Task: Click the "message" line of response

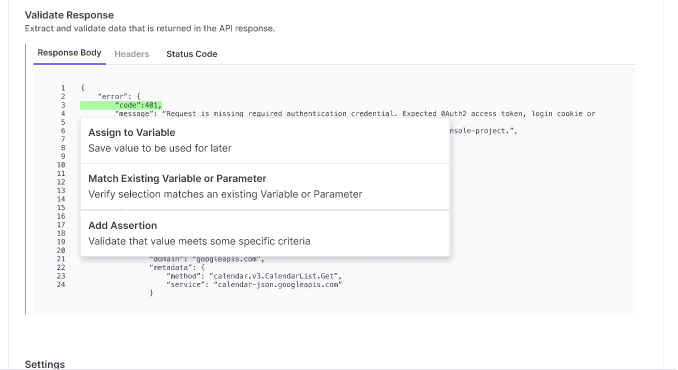Action: (x=355, y=114)
